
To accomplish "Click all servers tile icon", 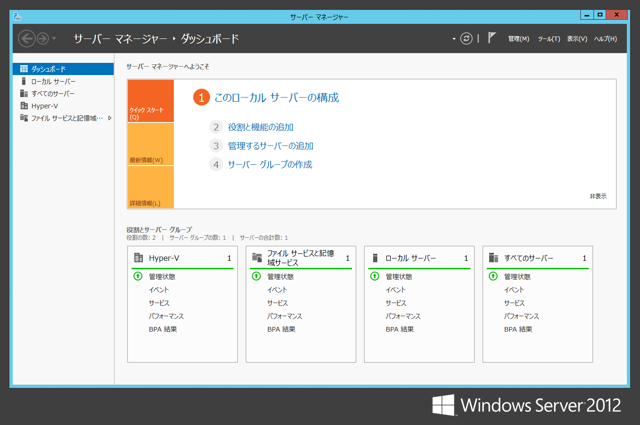I will tap(493, 257).
